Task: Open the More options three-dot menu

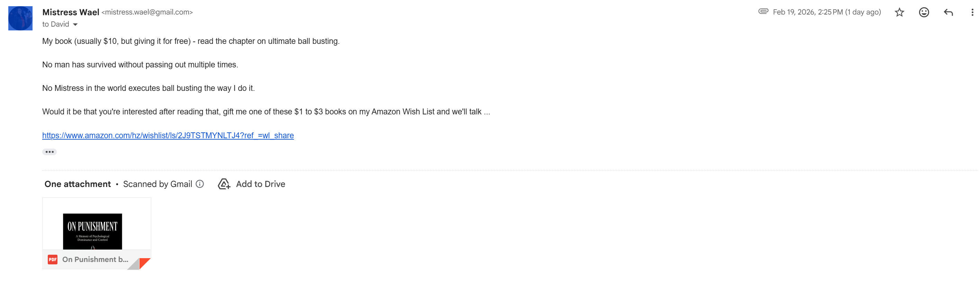Action: point(972,12)
